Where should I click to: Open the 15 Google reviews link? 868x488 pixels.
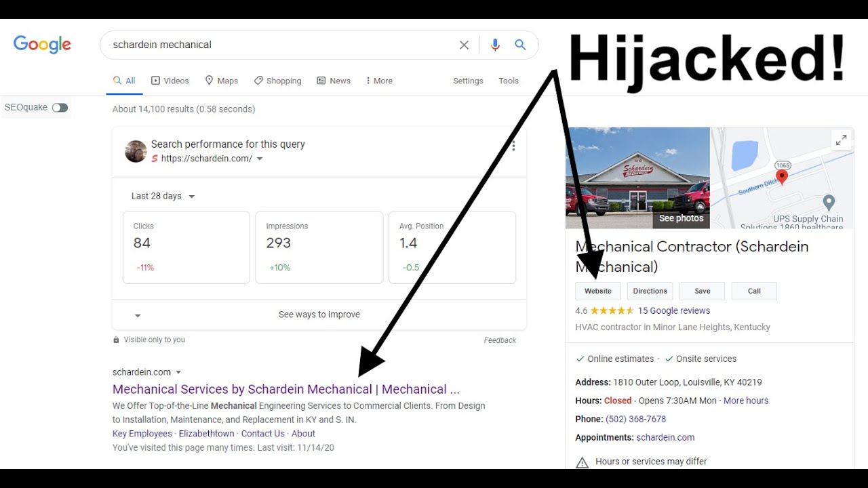point(674,310)
